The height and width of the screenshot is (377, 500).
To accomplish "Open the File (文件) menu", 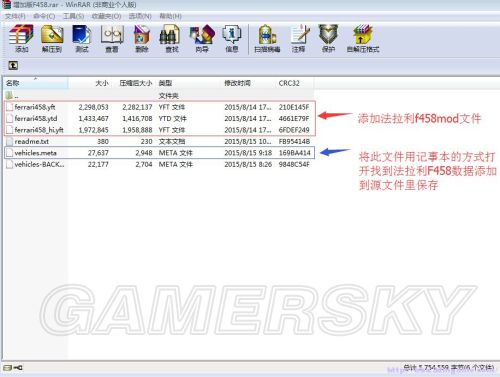I will click(x=15, y=16).
